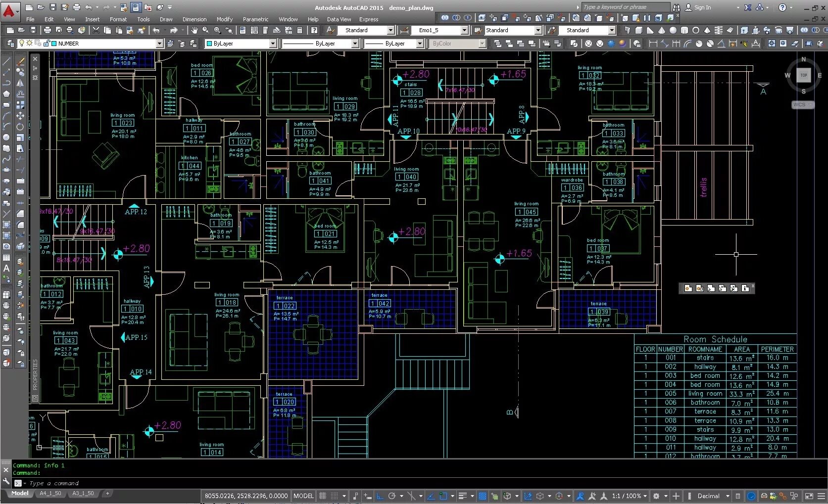Toggle layer on/off lightbulb for NUMBER layer

click(x=21, y=44)
